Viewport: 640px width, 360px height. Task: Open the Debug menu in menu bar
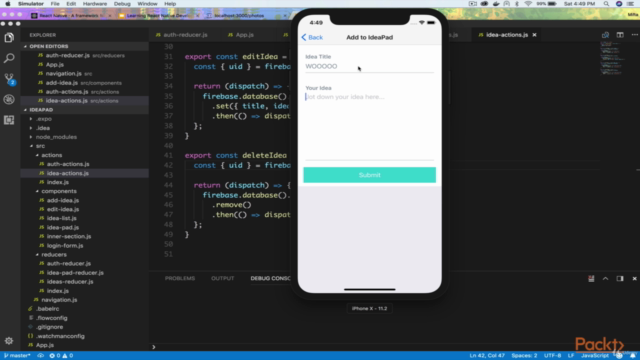coord(122,4)
